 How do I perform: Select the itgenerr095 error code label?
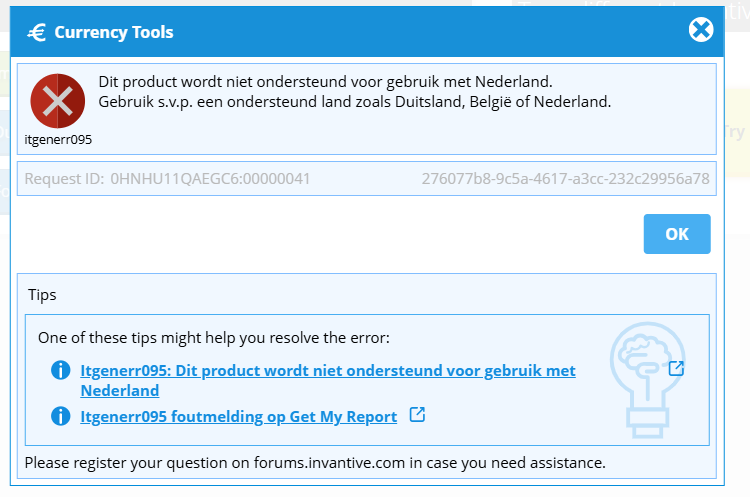58,140
